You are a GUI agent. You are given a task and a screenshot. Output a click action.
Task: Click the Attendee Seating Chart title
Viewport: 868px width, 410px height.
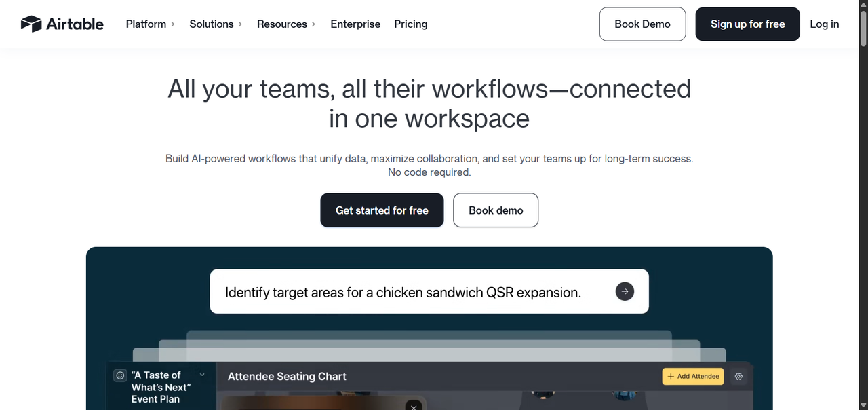[287, 376]
